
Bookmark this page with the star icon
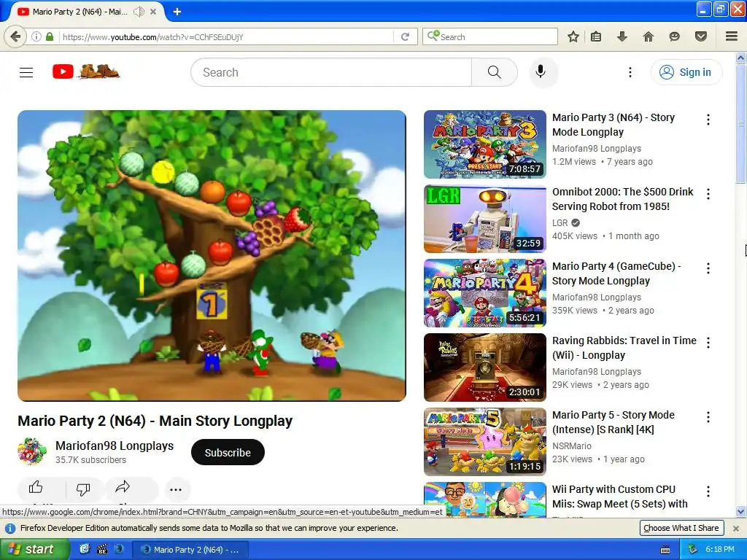tap(573, 36)
